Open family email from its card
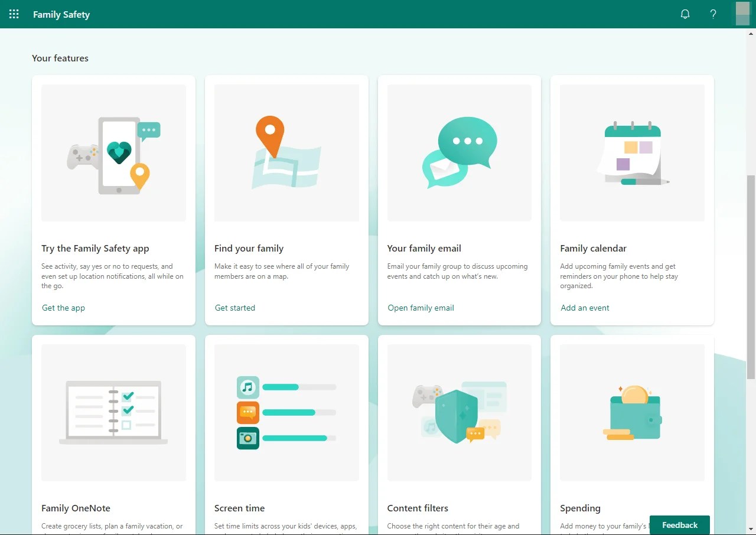Viewport: 756px width, 535px height. 421,308
